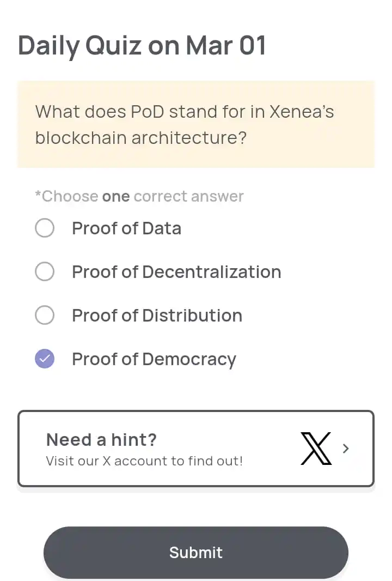Open Visit our X account link text
Image resolution: width=392 pixels, height=581 pixels.
(144, 461)
